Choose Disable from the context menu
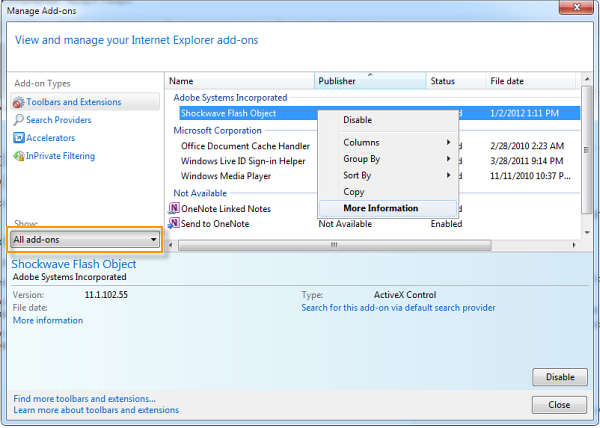The height and width of the screenshot is (428, 600). (x=357, y=120)
